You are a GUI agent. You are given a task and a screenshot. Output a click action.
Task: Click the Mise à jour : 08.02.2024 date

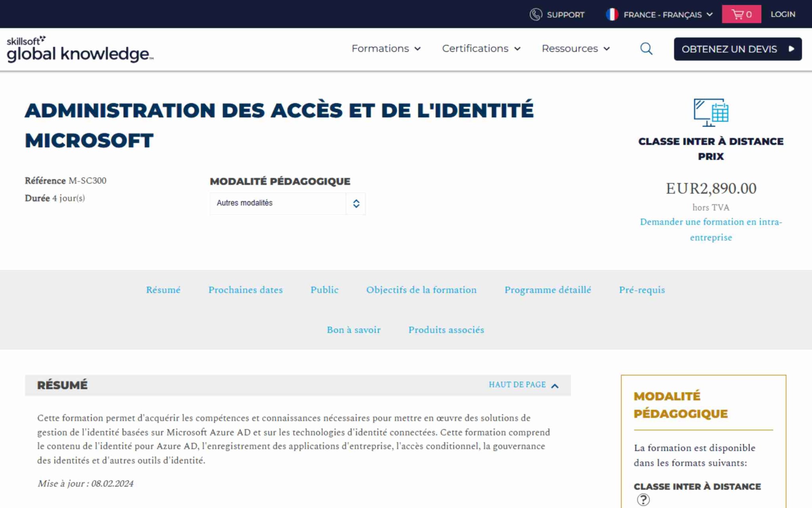tap(85, 483)
